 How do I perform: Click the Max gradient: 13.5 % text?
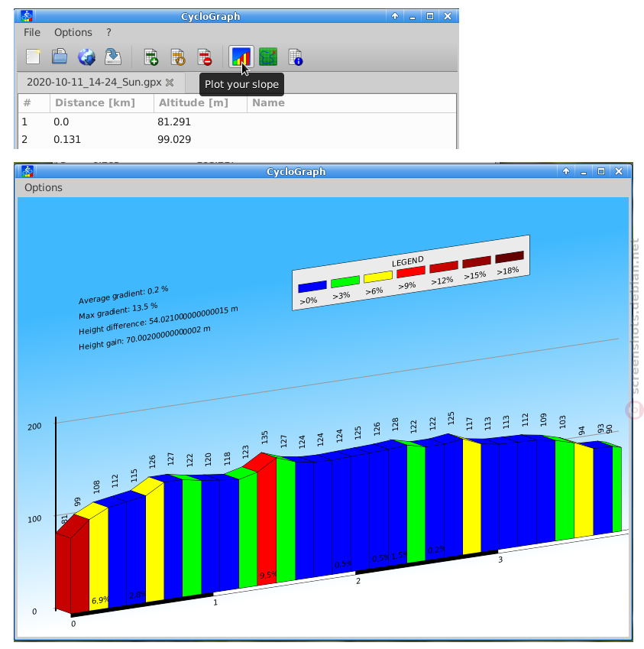coord(118,311)
